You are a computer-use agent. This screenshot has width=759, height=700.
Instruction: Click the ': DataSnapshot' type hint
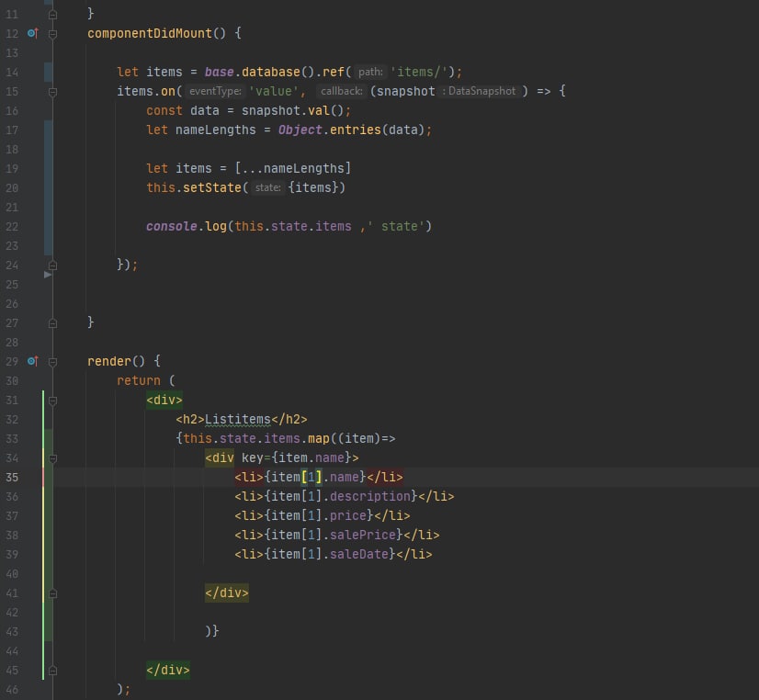(x=480, y=91)
